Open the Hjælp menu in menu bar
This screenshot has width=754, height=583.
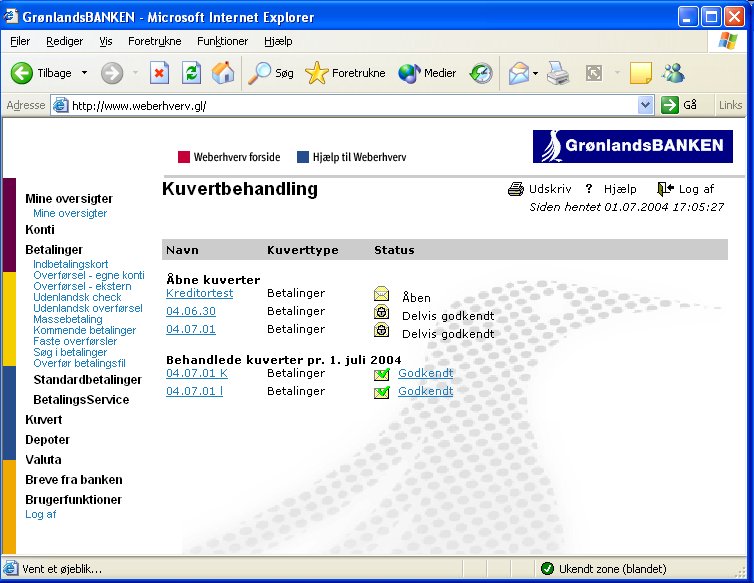pyautogui.click(x=278, y=41)
